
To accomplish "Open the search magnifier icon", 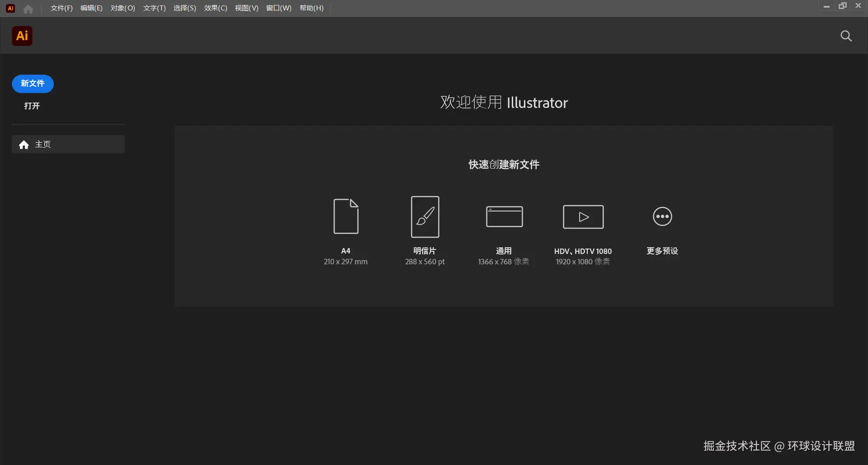I will click(x=846, y=36).
